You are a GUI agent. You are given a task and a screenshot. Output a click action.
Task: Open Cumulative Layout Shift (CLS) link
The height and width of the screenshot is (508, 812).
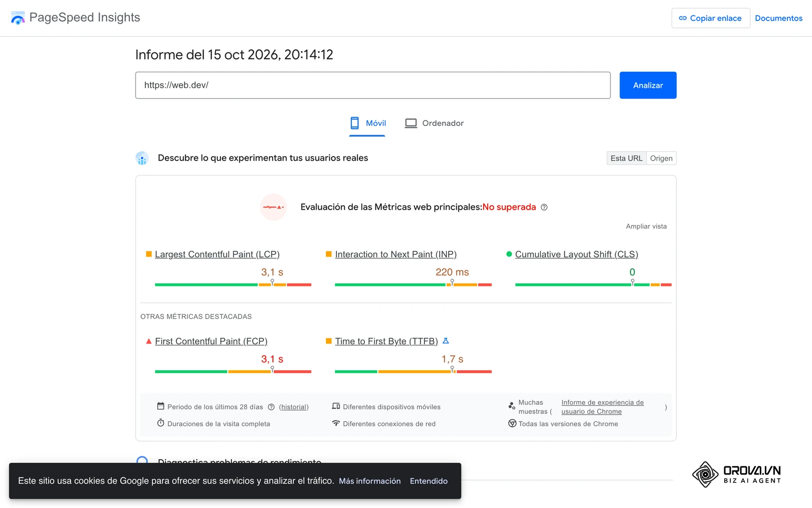click(577, 255)
